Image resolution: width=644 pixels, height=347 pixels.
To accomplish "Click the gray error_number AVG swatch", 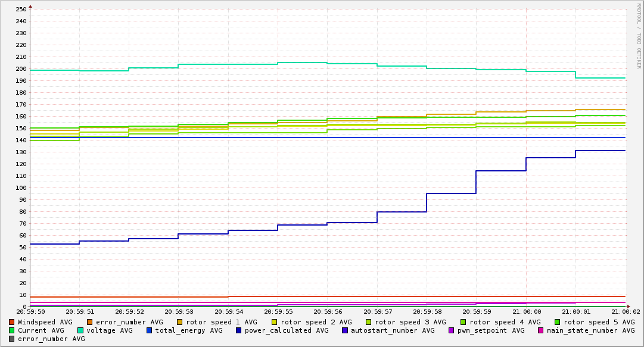I will click(x=12, y=339).
